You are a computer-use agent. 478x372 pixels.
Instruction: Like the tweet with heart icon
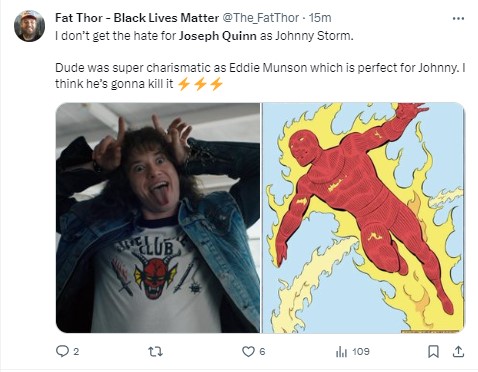pos(248,351)
